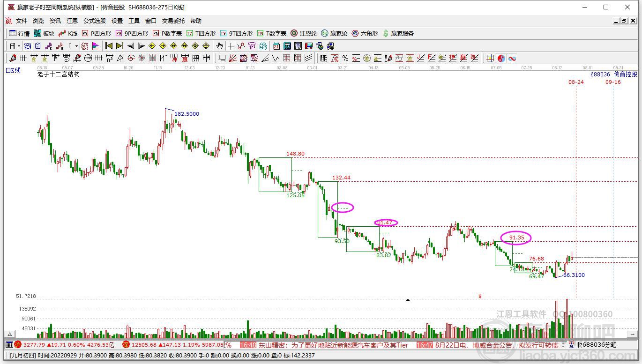Open the 公式选股 menu
The image size is (642, 364).
(x=95, y=21)
